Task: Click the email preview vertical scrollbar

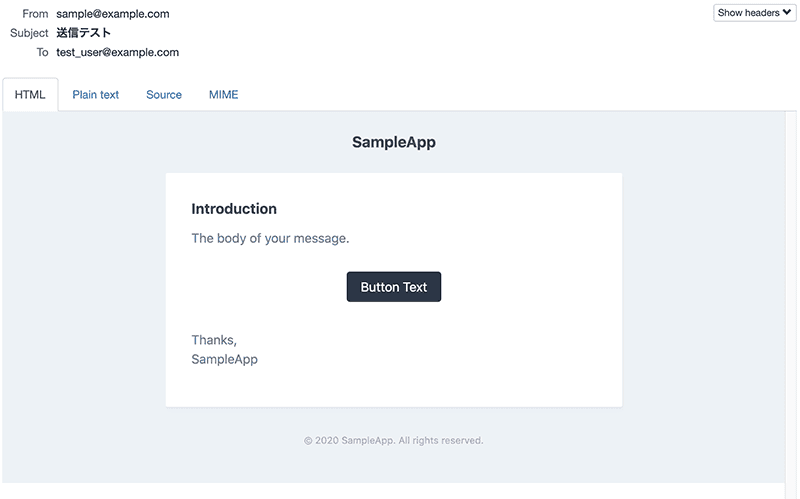Action: coord(791,300)
